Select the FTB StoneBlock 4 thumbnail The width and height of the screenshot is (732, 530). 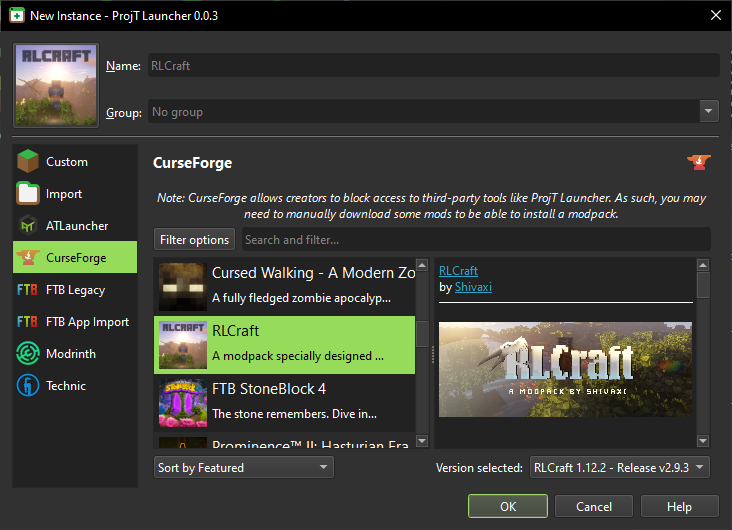pyautogui.click(x=183, y=403)
